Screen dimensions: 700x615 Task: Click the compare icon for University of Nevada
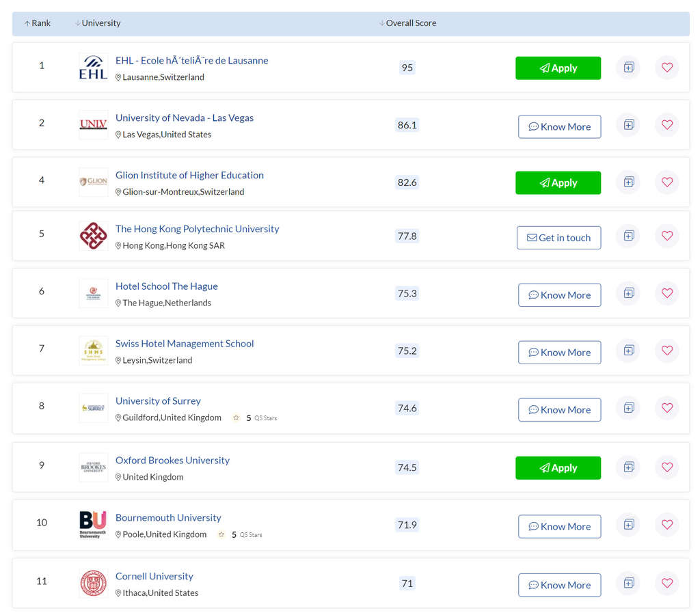pos(628,124)
